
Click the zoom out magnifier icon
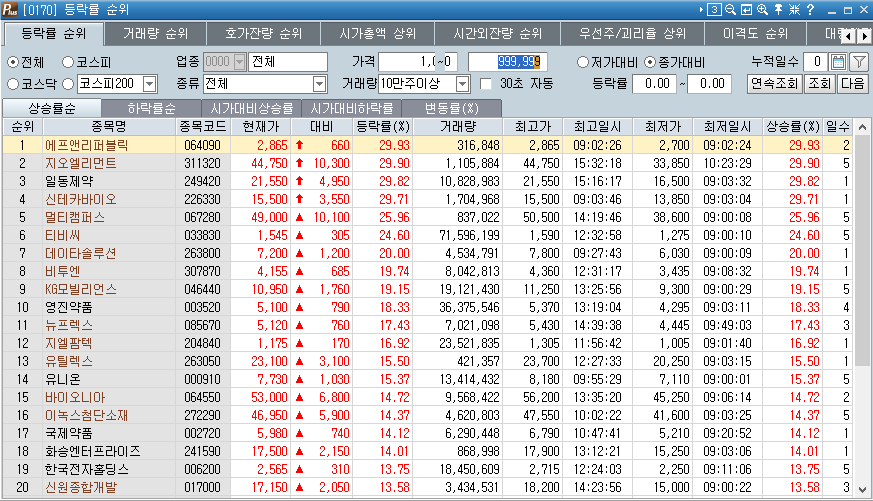pyautogui.click(x=730, y=9)
